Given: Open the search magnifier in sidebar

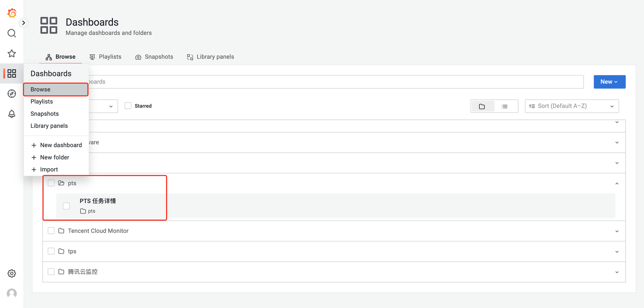Looking at the screenshot, I should coord(12,33).
